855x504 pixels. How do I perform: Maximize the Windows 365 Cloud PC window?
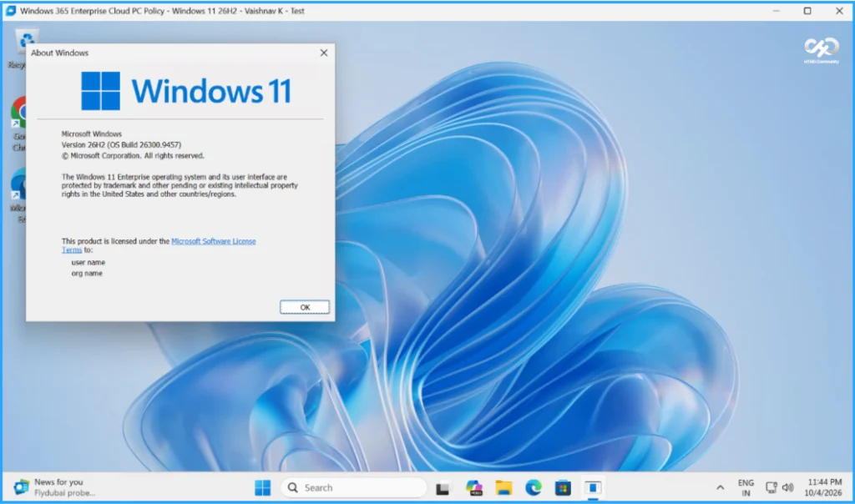(x=807, y=11)
